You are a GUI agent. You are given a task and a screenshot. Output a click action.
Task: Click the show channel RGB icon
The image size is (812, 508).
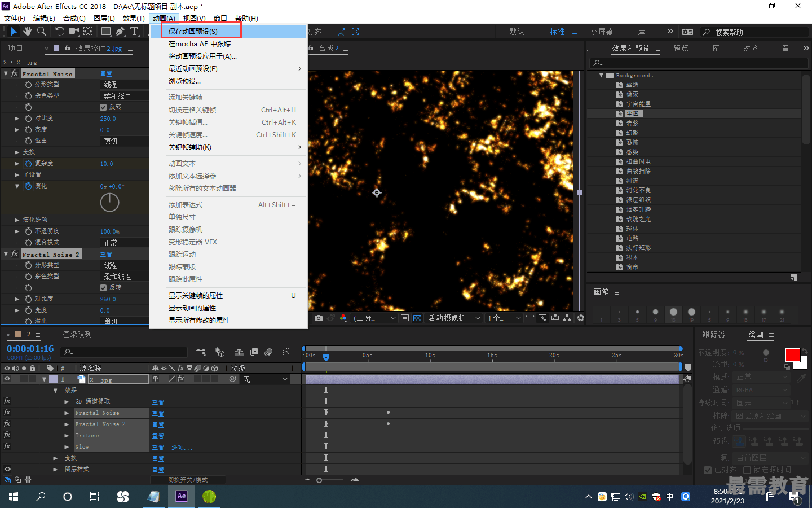(x=343, y=318)
